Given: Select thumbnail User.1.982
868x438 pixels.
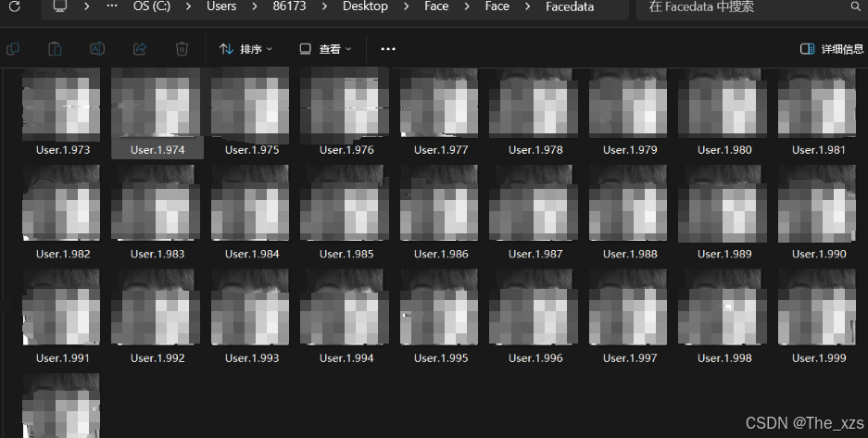Looking at the screenshot, I should coord(61,203).
